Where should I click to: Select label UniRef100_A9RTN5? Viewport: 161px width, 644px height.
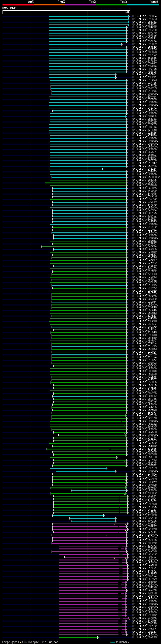point(144,69)
